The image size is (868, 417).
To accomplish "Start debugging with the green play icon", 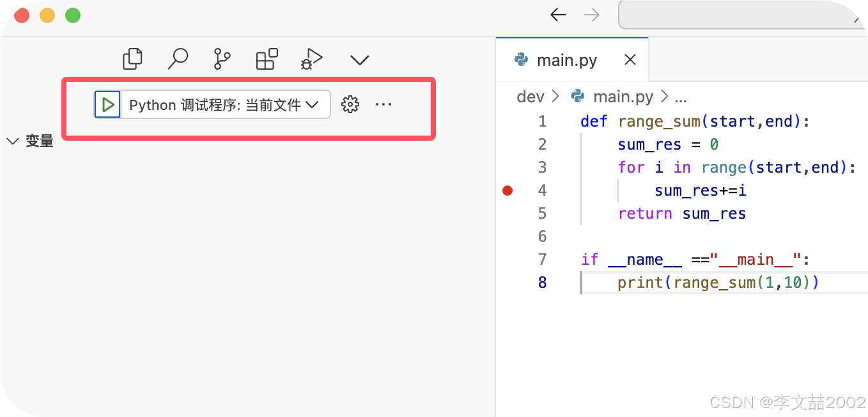I will [x=107, y=104].
